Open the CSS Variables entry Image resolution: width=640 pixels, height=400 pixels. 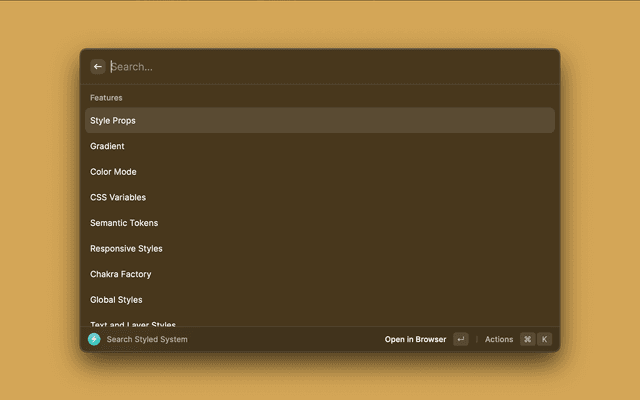pyautogui.click(x=118, y=197)
